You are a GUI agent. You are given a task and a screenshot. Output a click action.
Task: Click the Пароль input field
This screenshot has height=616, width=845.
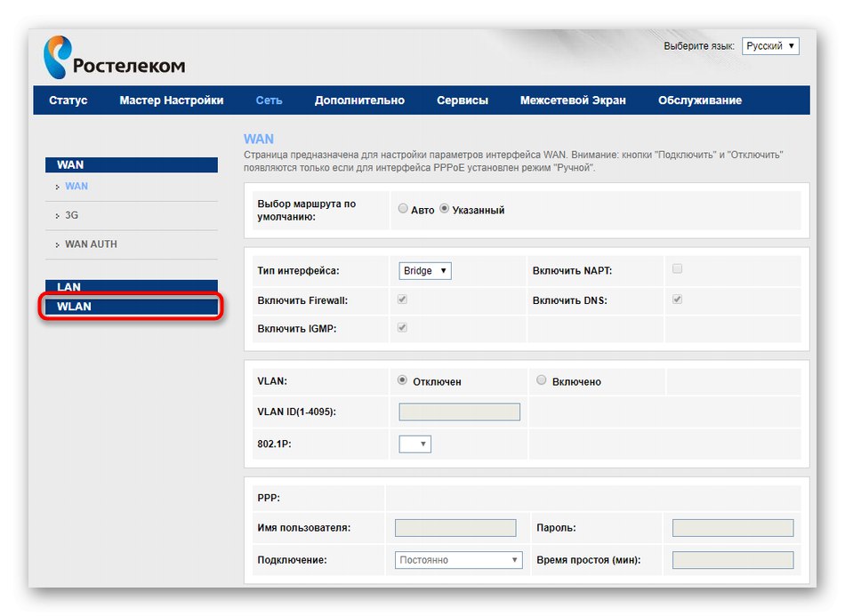[x=733, y=528]
